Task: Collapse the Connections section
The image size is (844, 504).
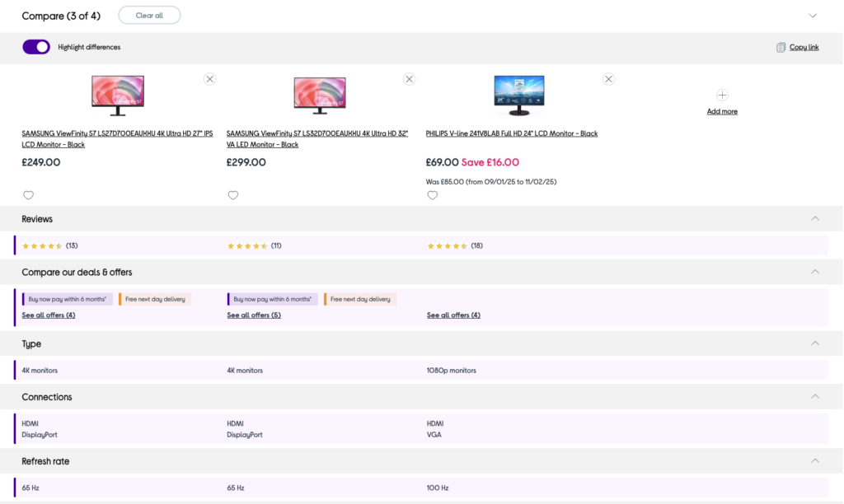Action: [815, 396]
